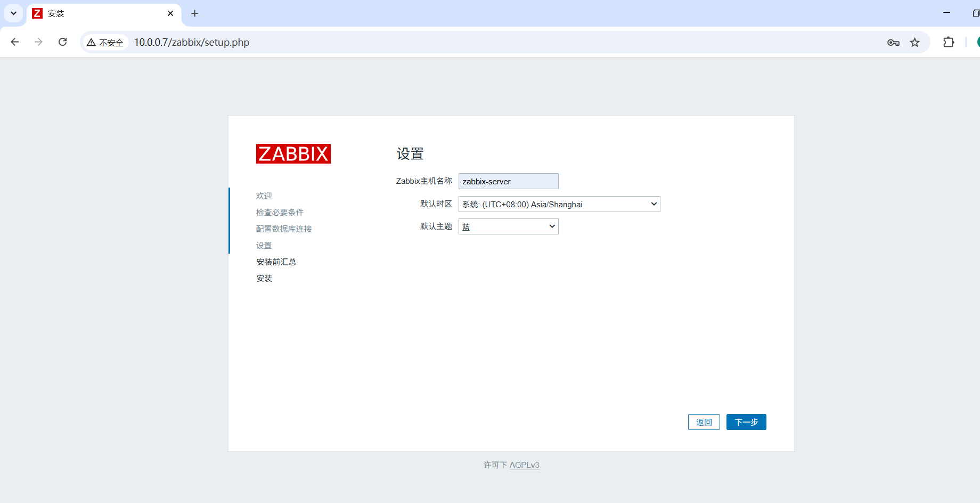Click the 设置 page heading
The height and width of the screenshot is (503, 980).
point(410,154)
